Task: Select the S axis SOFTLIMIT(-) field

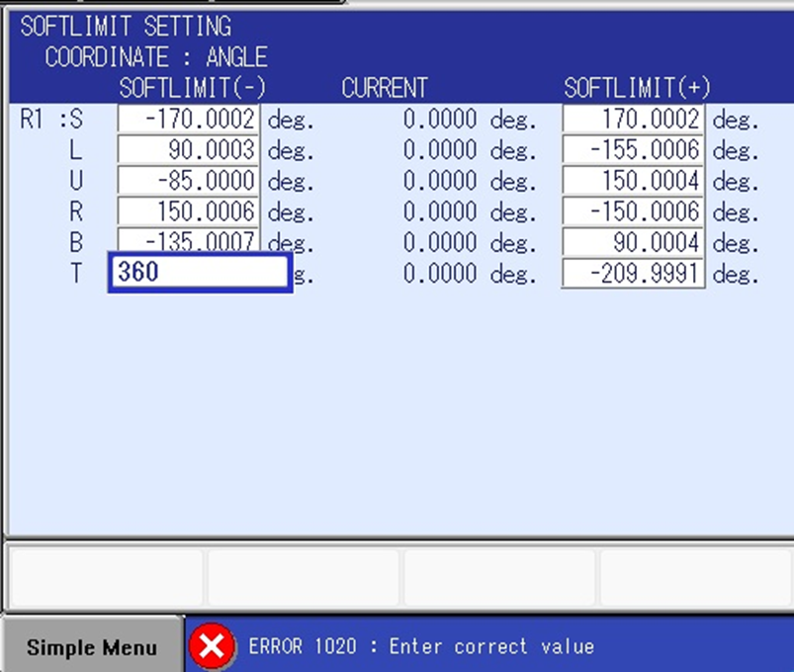Action: click(188, 121)
